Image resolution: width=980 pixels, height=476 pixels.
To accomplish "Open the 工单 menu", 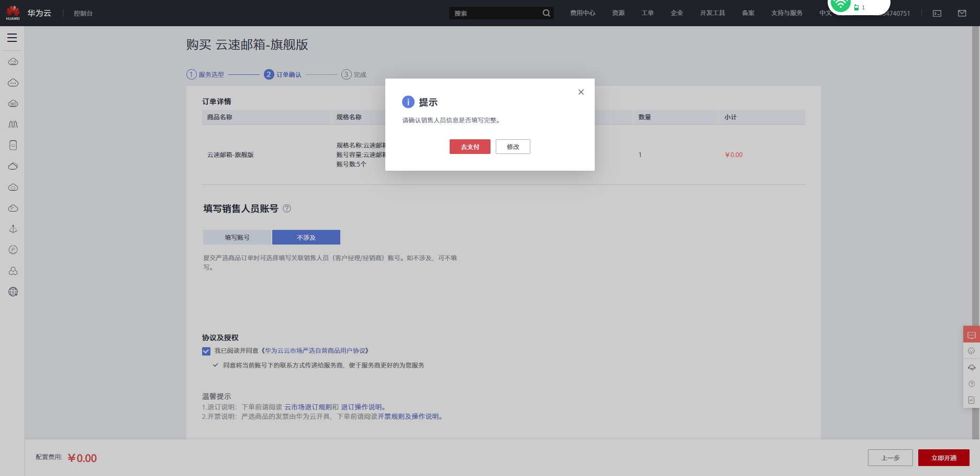I will coord(648,13).
